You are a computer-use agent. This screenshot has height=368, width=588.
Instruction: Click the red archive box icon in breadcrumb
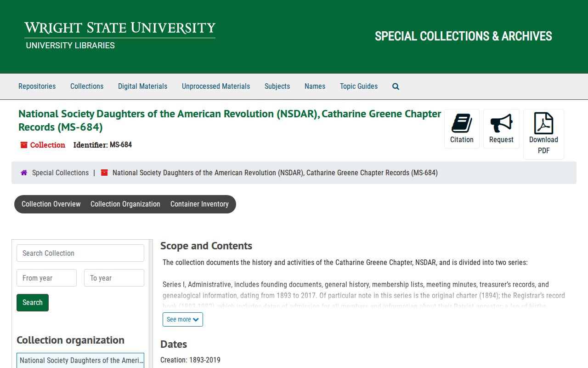pos(104,173)
